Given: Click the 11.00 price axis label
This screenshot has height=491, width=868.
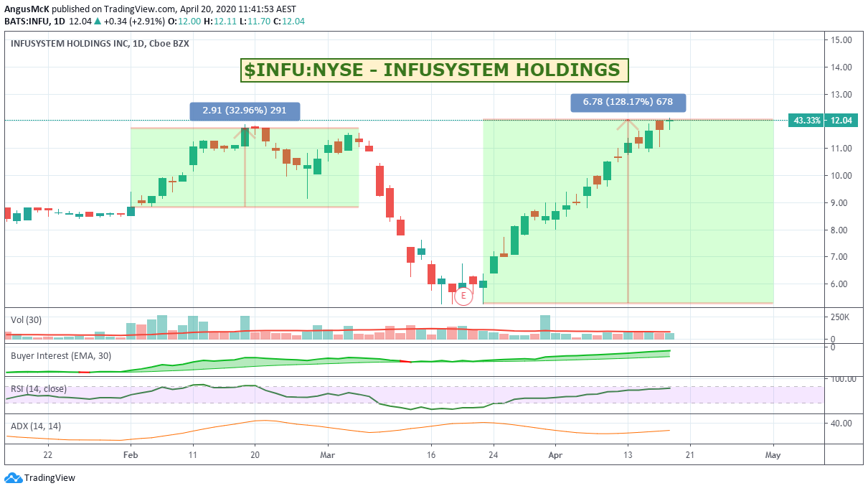Looking at the screenshot, I should (841, 149).
